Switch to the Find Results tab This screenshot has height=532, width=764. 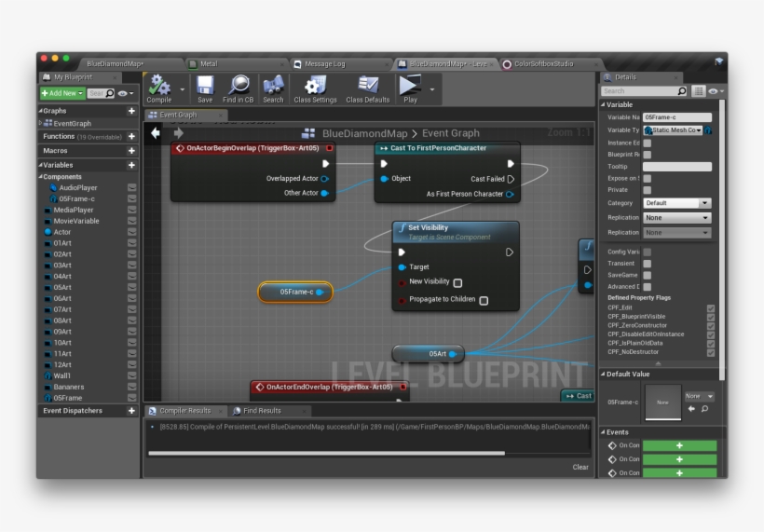click(261, 411)
